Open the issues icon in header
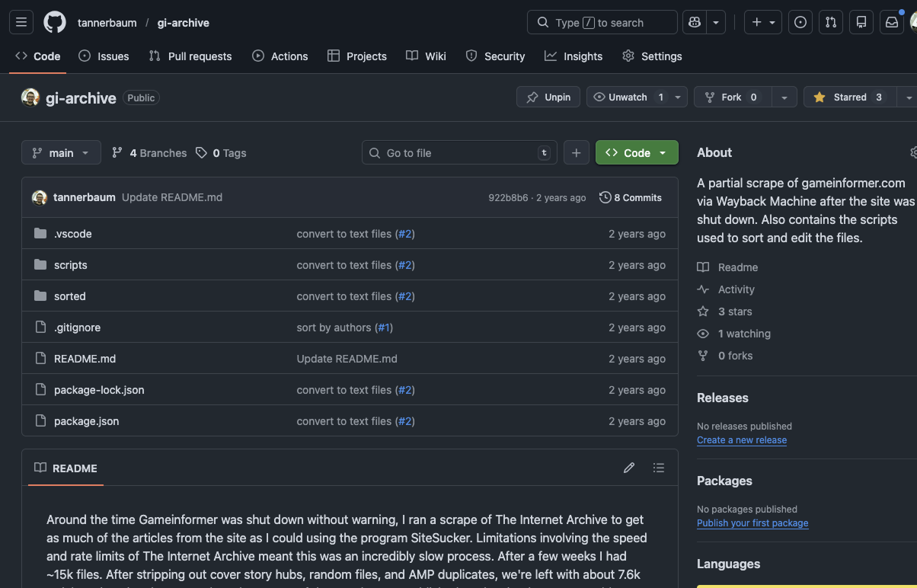917x588 pixels. tap(800, 23)
